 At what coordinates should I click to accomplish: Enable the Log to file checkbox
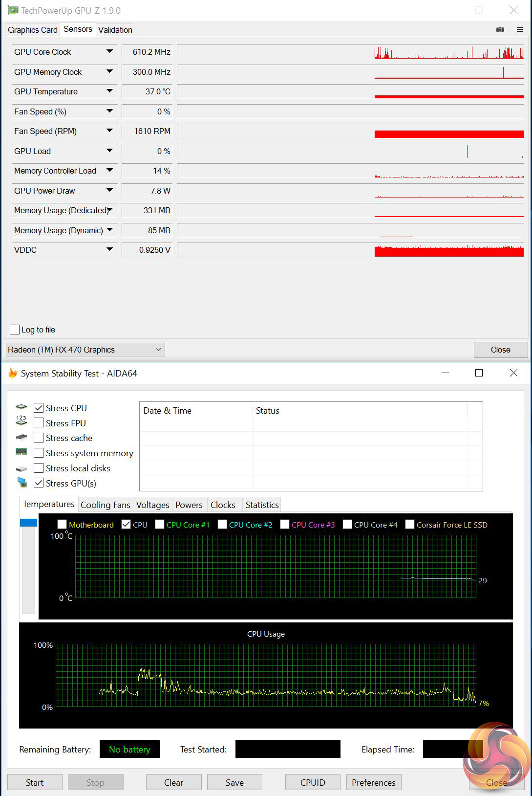point(15,330)
